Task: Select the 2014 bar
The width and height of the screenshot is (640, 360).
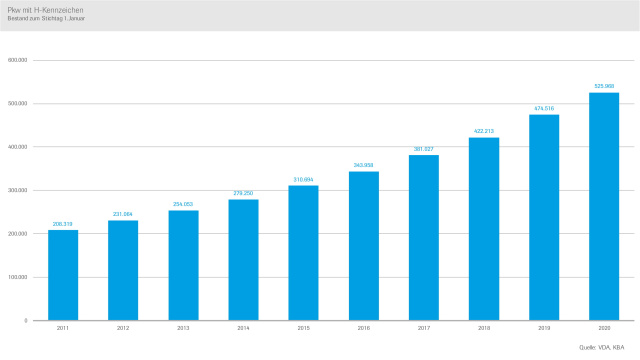Action: [243, 260]
